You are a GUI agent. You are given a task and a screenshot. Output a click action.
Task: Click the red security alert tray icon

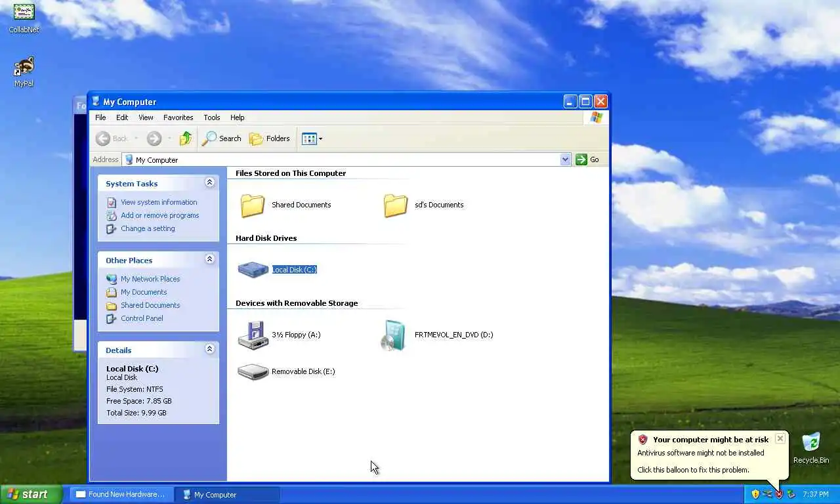779,494
